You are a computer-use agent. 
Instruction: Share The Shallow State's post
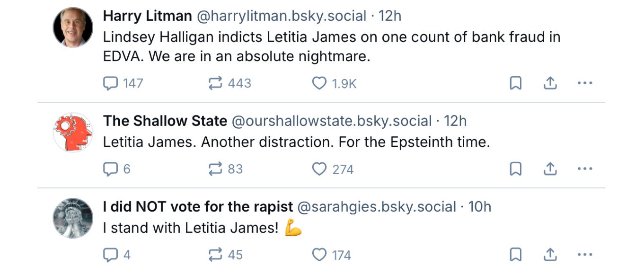click(550, 169)
